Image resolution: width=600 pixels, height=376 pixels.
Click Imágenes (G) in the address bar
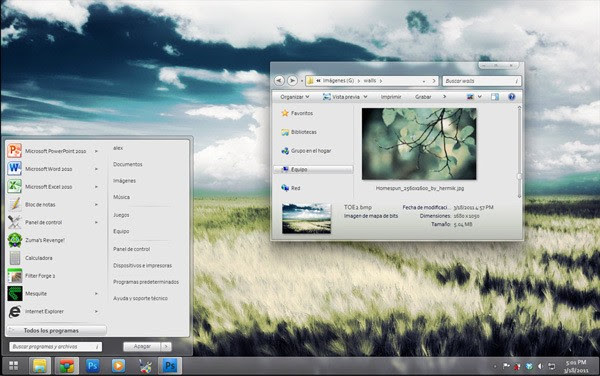tap(338, 81)
